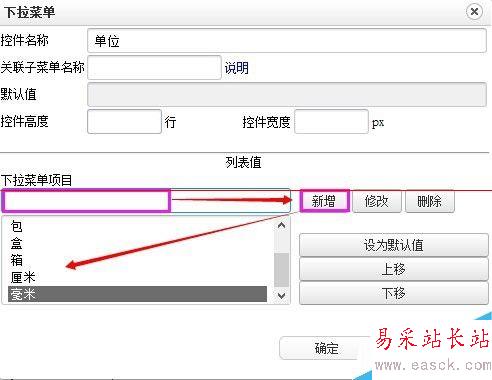Confirm with the 确定 button
Screen dimensions: 492x380
click(326, 348)
